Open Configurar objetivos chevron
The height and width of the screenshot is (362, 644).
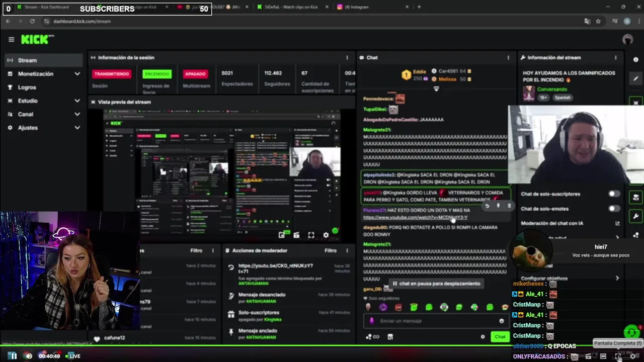pos(617,278)
